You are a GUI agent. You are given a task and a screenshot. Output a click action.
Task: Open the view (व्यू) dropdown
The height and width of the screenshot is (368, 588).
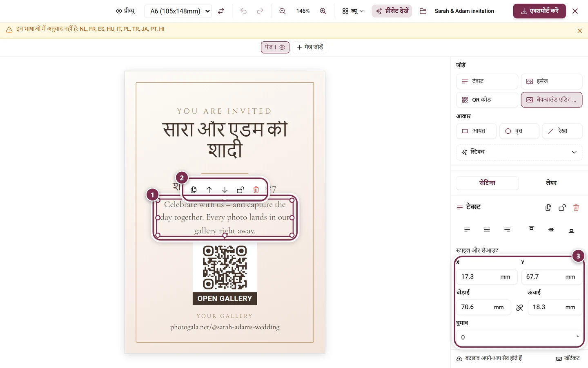point(353,11)
